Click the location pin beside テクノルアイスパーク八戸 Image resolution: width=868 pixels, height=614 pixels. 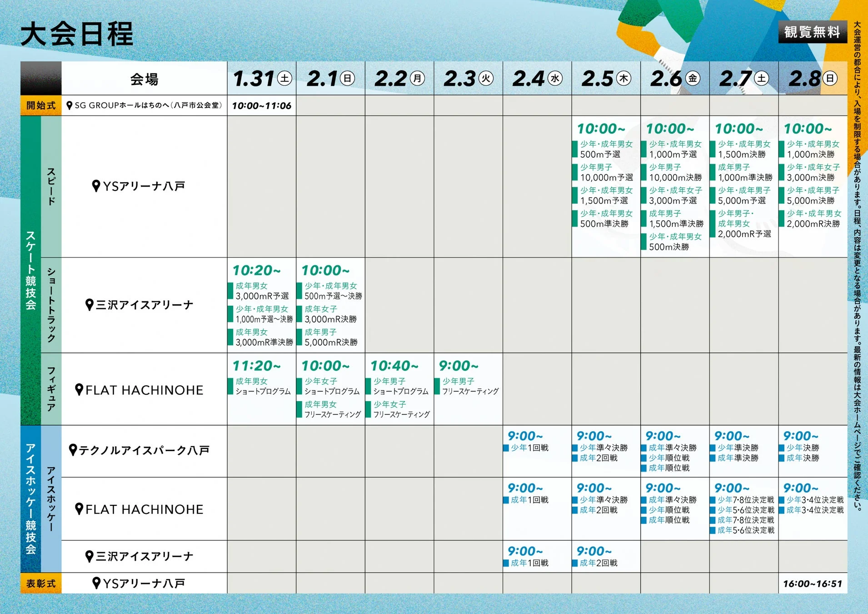click(x=73, y=450)
